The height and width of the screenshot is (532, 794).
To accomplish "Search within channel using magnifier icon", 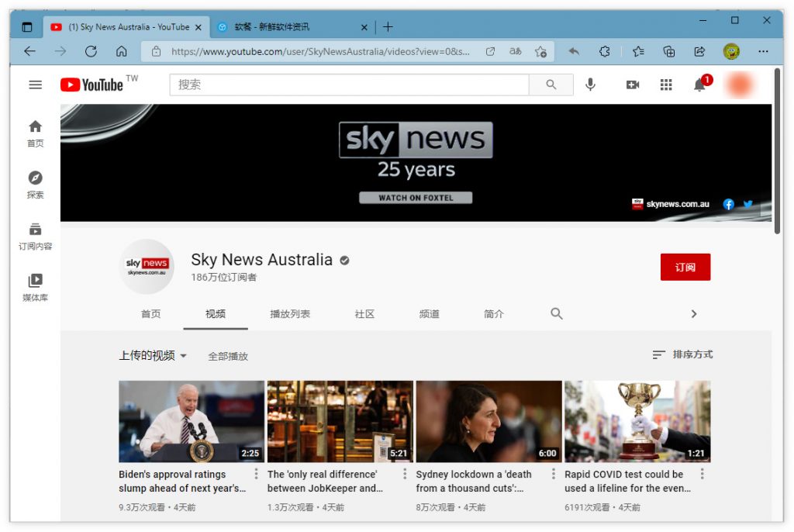I will [x=557, y=313].
